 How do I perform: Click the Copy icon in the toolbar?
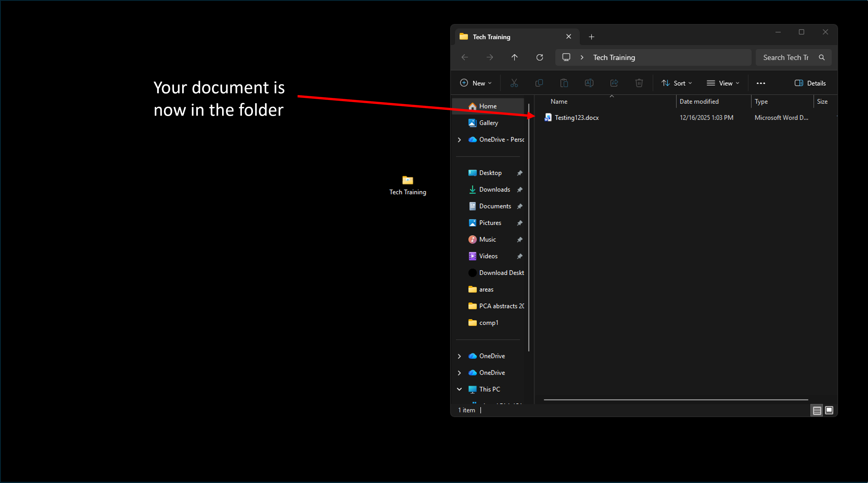point(539,83)
